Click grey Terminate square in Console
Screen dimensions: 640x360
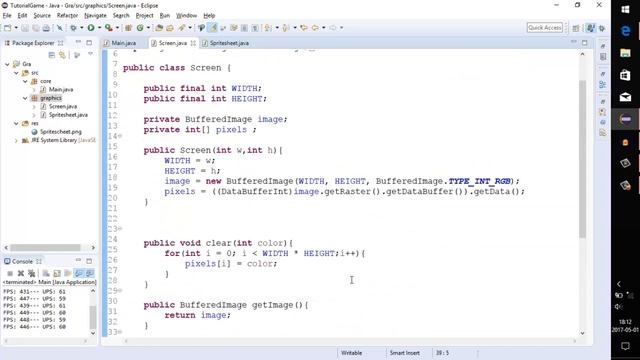click(x=10, y=273)
